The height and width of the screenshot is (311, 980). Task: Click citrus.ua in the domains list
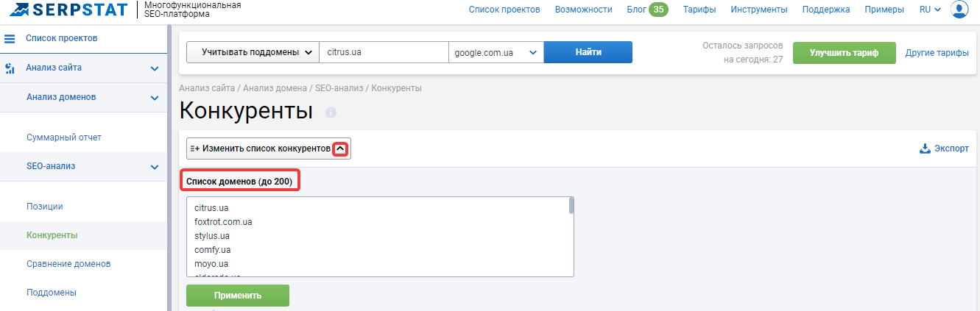coord(211,208)
